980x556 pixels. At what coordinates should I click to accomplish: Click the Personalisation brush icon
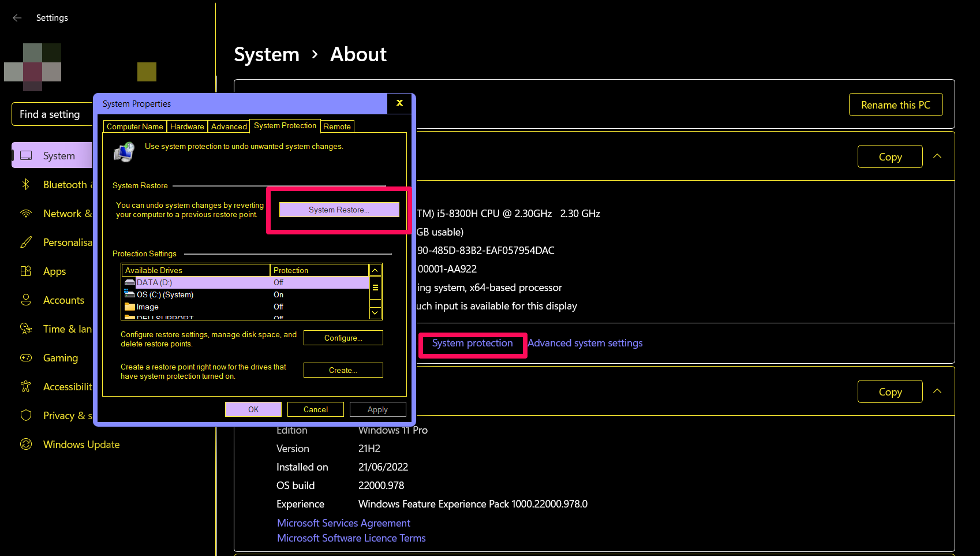(26, 242)
